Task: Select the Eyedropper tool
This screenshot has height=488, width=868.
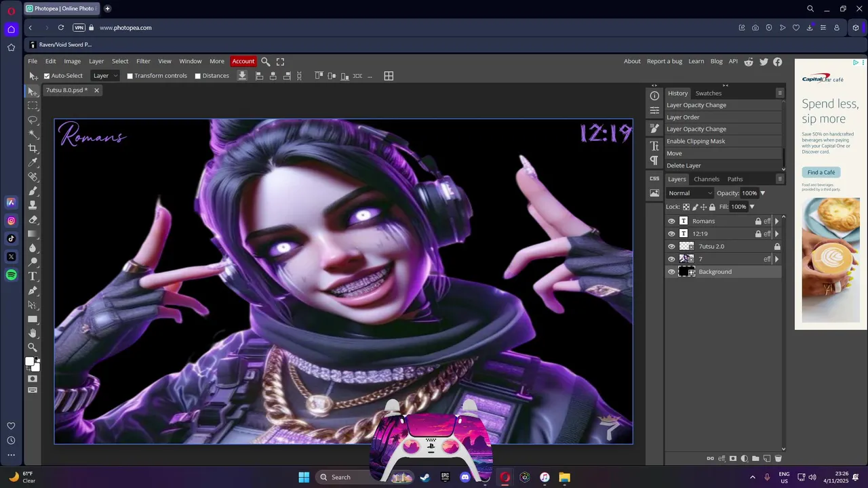Action: [33, 163]
